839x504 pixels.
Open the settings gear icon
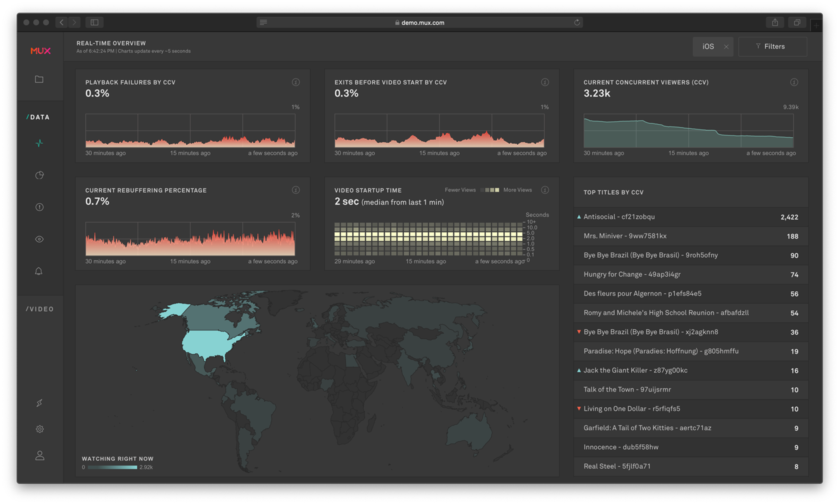pyautogui.click(x=40, y=429)
